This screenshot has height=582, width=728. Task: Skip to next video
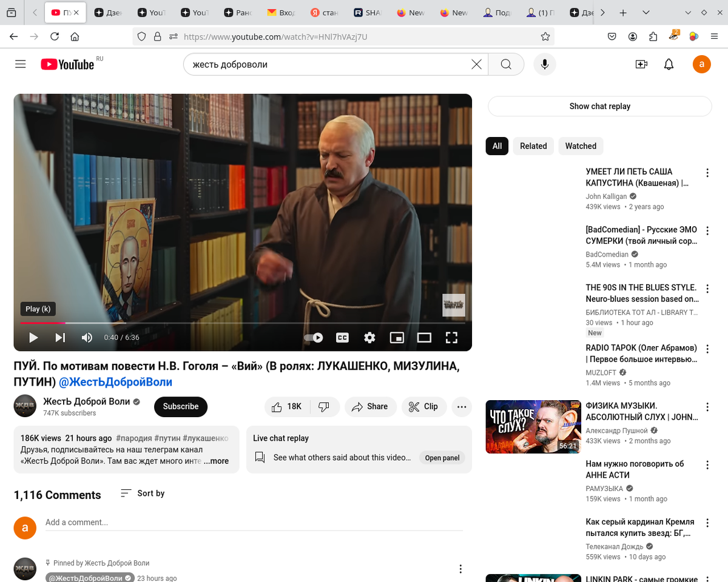(x=61, y=338)
